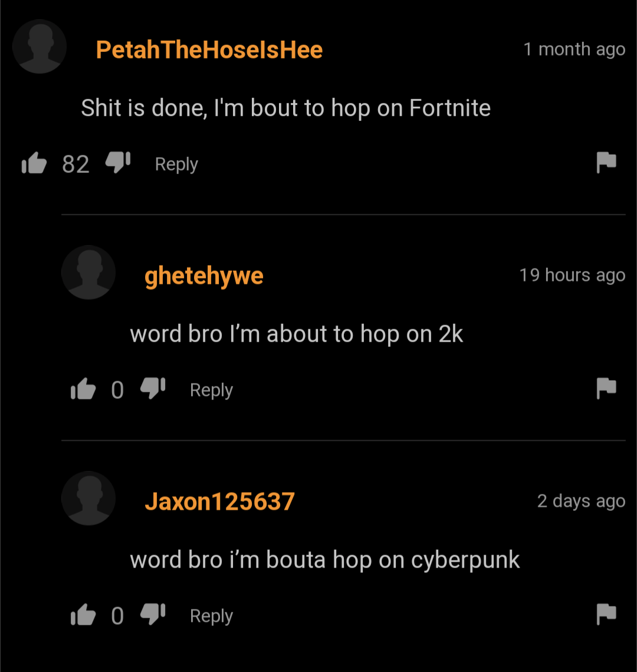This screenshot has height=672, width=637.
Task: Like PetahTheHoseIsHee's Fortnite comment
Action: tap(34, 163)
